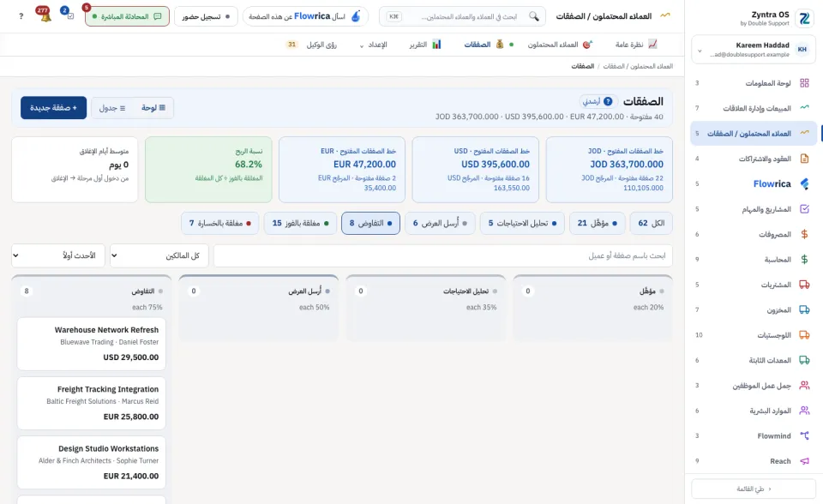Filter by الكل 62 stage chip

click(651, 223)
